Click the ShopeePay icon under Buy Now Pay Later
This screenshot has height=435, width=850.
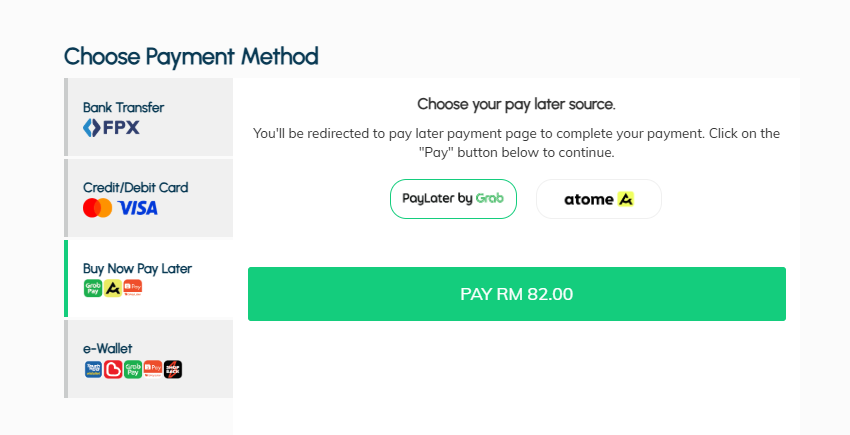(x=133, y=288)
